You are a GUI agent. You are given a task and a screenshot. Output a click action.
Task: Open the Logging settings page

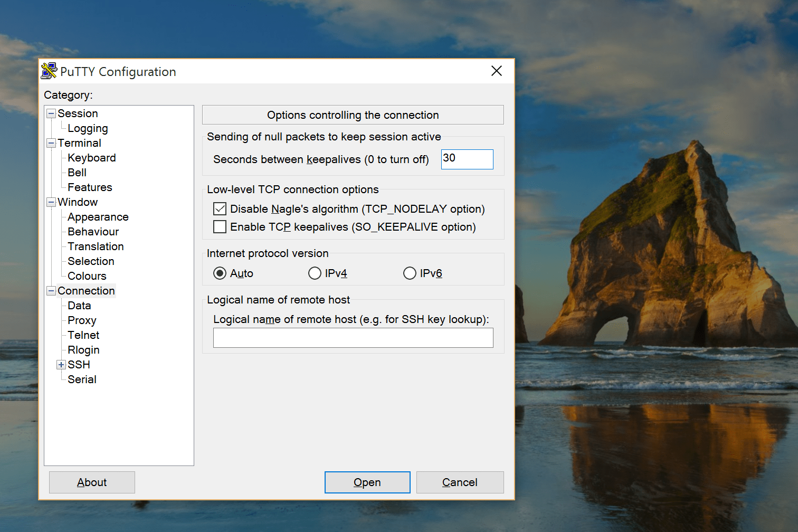point(88,128)
